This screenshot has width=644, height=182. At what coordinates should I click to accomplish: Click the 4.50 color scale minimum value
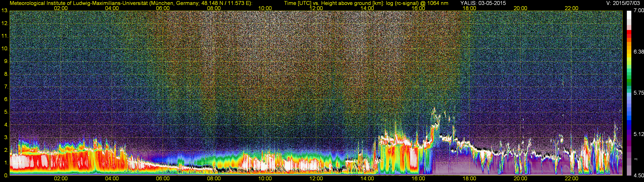point(639,176)
